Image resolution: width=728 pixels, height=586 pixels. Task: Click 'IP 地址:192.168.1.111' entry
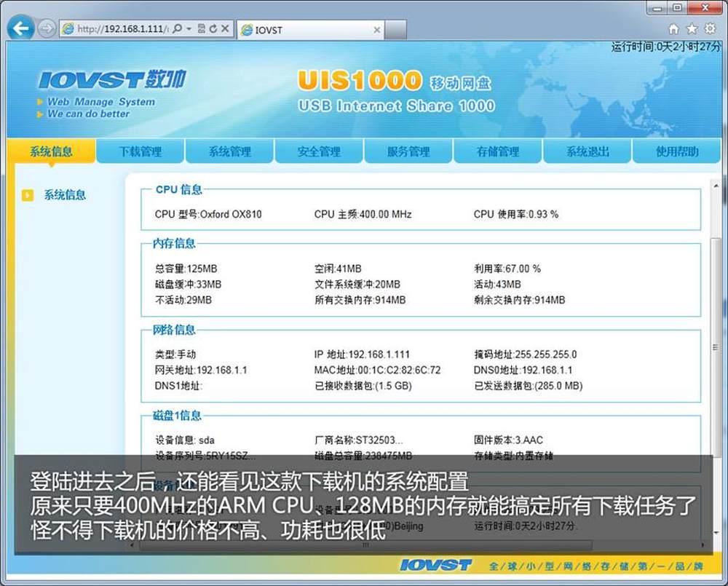pos(362,355)
